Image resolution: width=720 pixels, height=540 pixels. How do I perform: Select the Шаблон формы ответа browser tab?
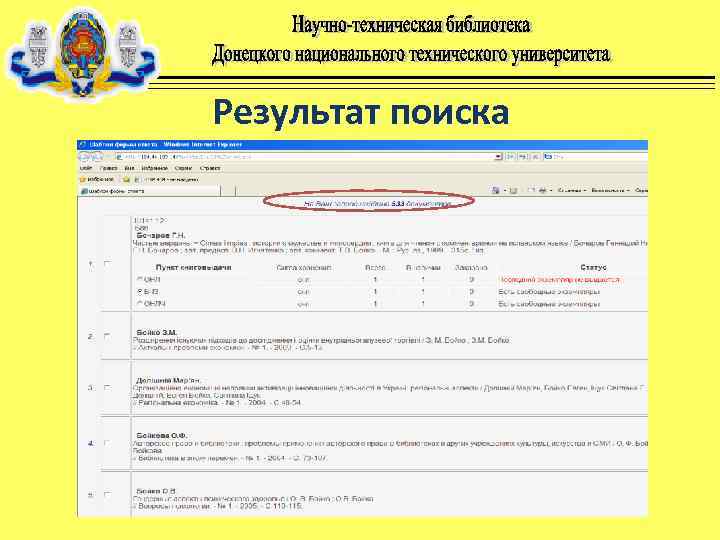(149, 191)
